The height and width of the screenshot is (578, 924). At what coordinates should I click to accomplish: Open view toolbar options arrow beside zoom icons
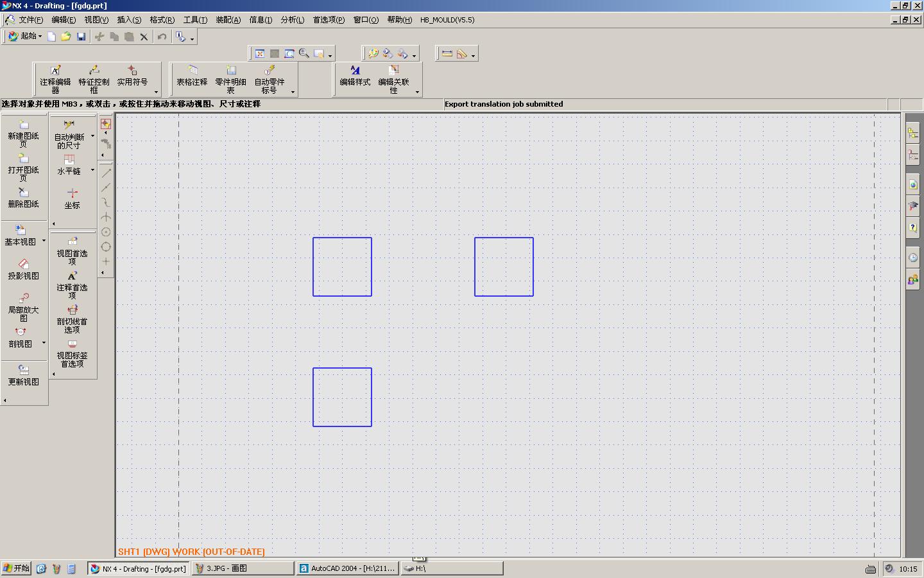[x=330, y=56]
